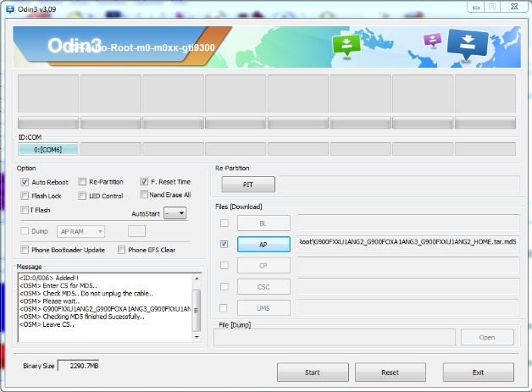This screenshot has height=392, width=532.
Task: Click the first progress bar slot
Action: tap(47, 123)
